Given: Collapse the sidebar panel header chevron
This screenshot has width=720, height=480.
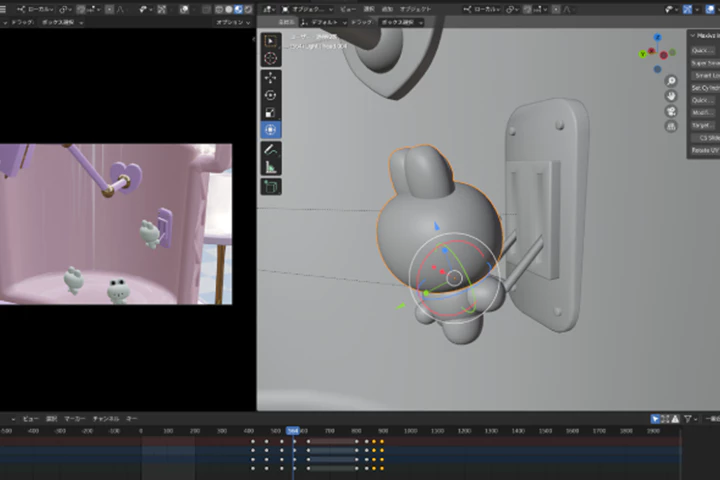Looking at the screenshot, I should 693,35.
